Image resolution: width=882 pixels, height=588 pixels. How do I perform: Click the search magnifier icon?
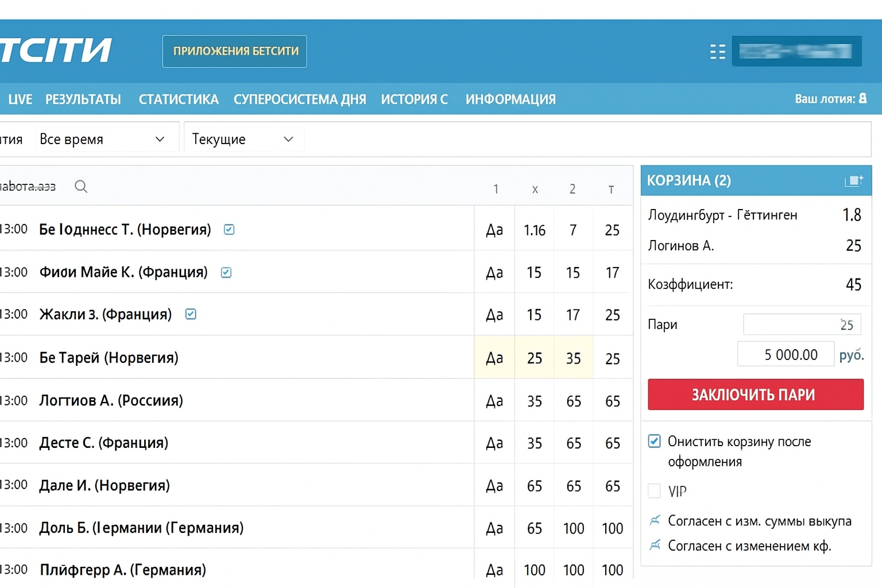81,187
